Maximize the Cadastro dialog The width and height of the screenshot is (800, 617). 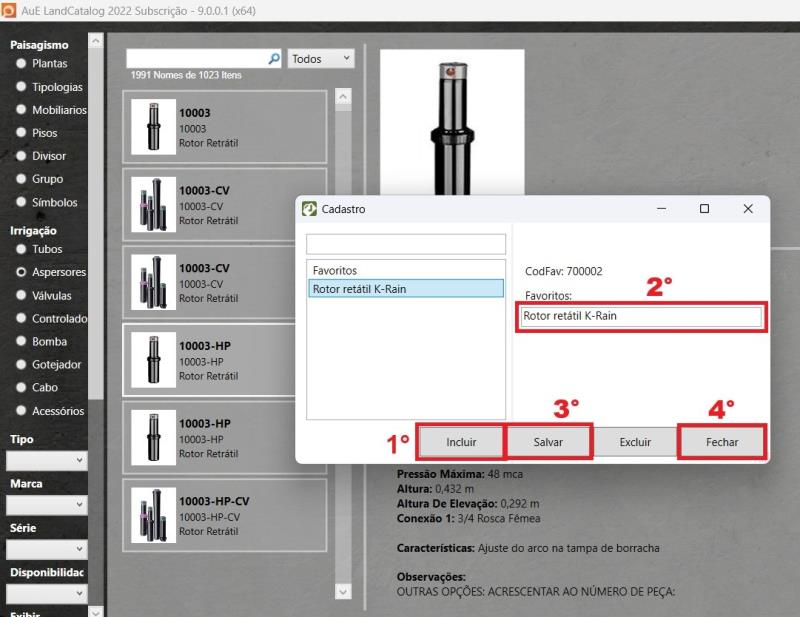pos(704,209)
